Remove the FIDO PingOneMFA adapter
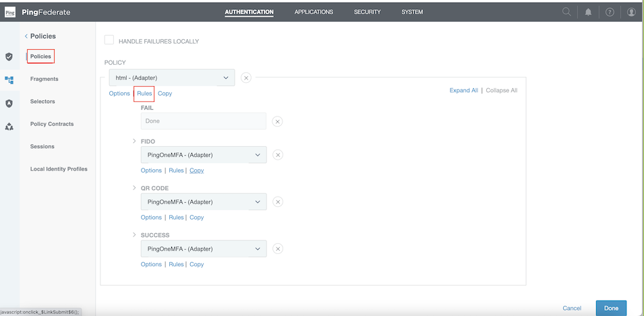644x316 pixels. tap(278, 155)
